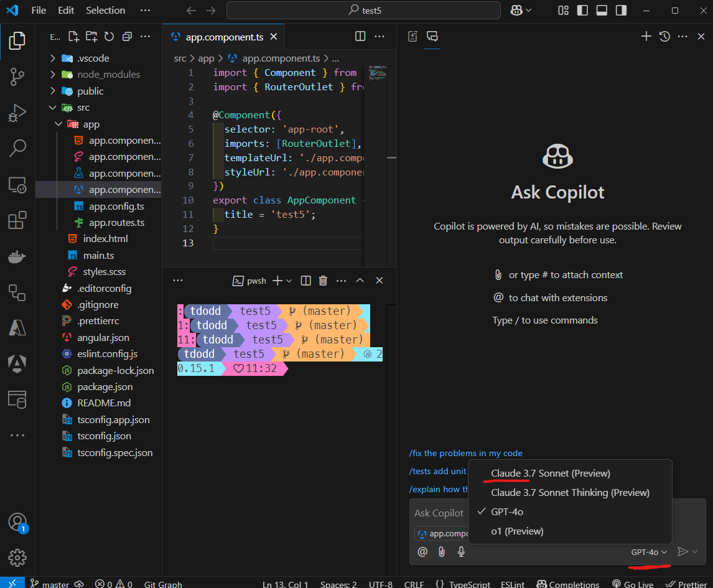This screenshot has width=713, height=588.
Task: Toggle the secondary side bar
Action: point(621,11)
